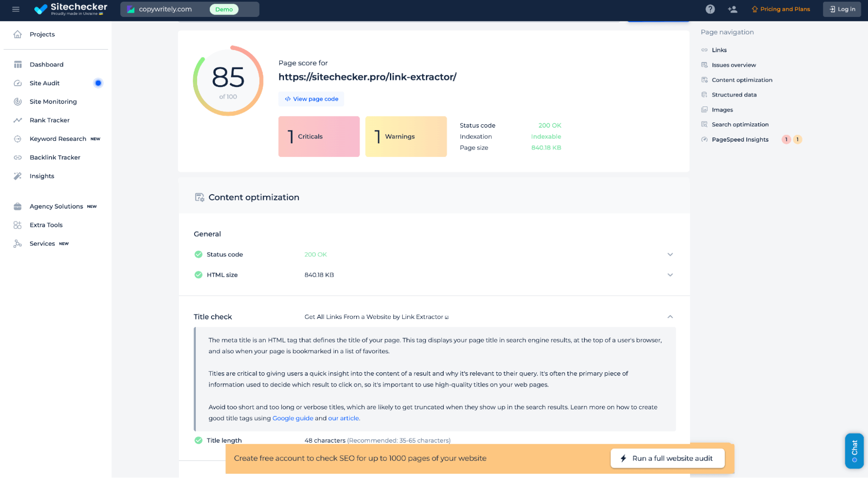
Task: Click the Backlink Tracker icon in sidebar
Action: pyautogui.click(x=18, y=157)
